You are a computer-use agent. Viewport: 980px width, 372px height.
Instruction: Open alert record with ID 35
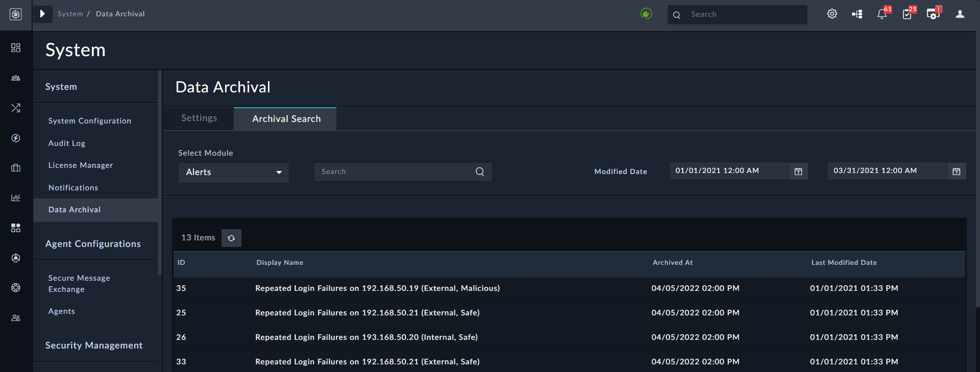(x=377, y=288)
